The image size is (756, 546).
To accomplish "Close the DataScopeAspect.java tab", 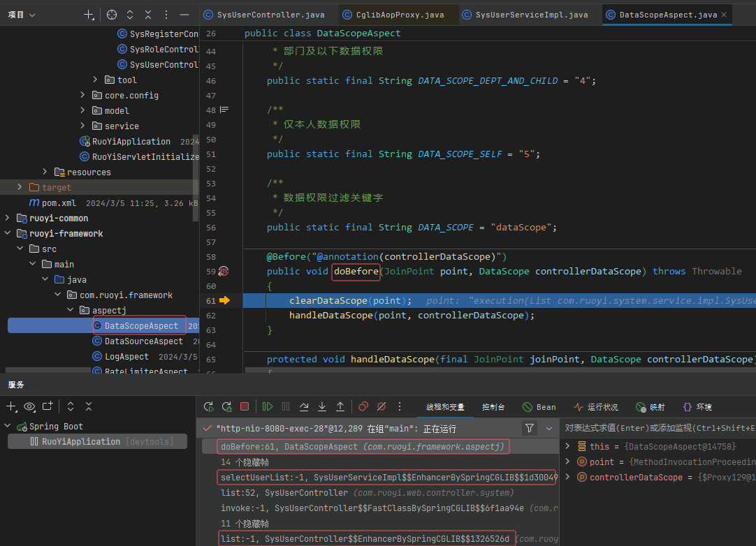I will pyautogui.click(x=724, y=15).
